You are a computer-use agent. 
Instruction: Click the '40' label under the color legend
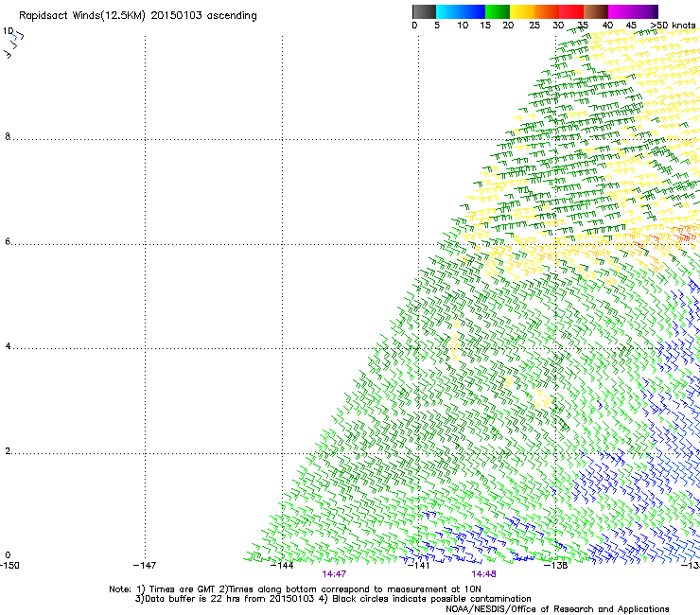point(607,25)
